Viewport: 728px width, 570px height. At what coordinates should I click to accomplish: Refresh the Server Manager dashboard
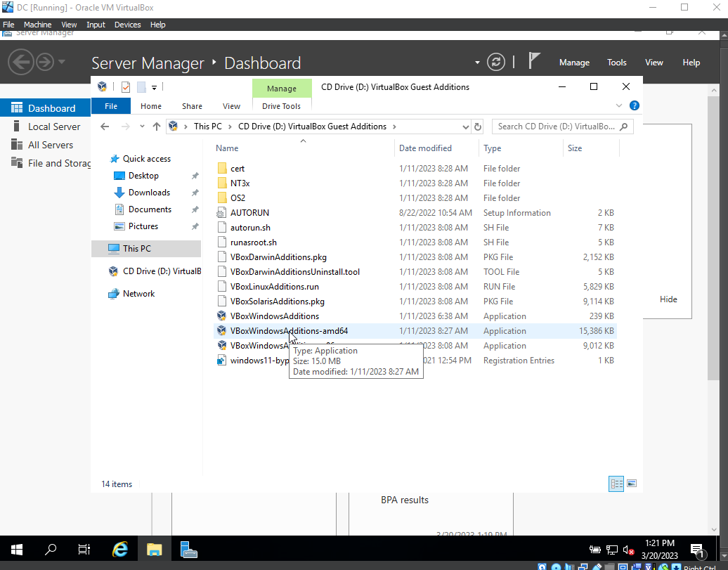pos(496,63)
